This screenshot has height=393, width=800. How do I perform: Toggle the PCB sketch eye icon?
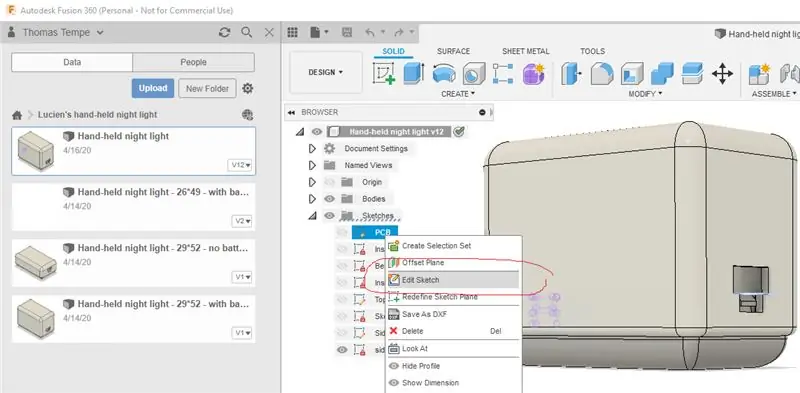pyautogui.click(x=342, y=232)
